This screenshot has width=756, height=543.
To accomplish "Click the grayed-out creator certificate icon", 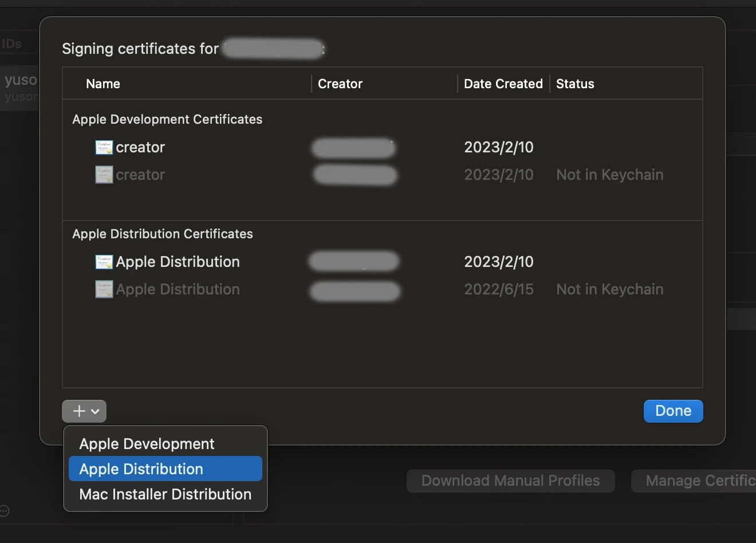I will click(x=104, y=175).
